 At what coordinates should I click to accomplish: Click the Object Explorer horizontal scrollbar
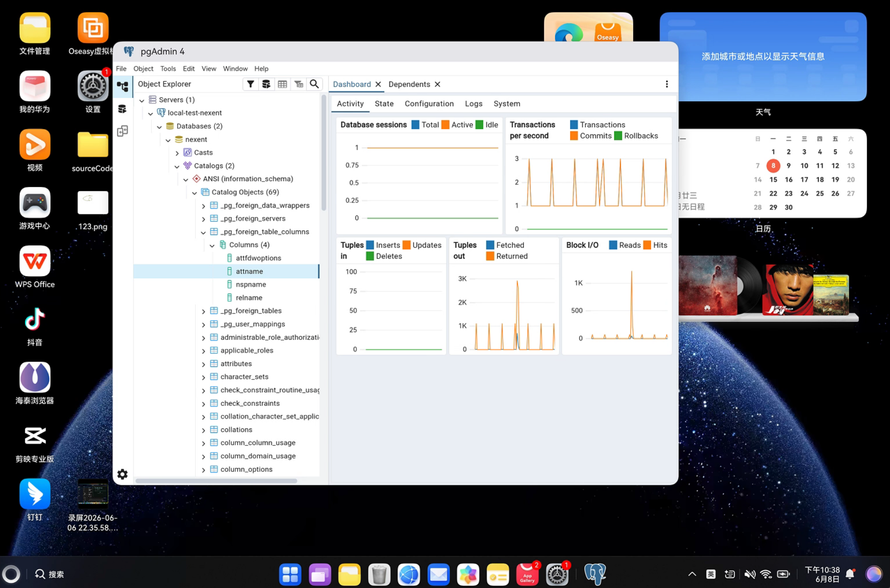216,480
